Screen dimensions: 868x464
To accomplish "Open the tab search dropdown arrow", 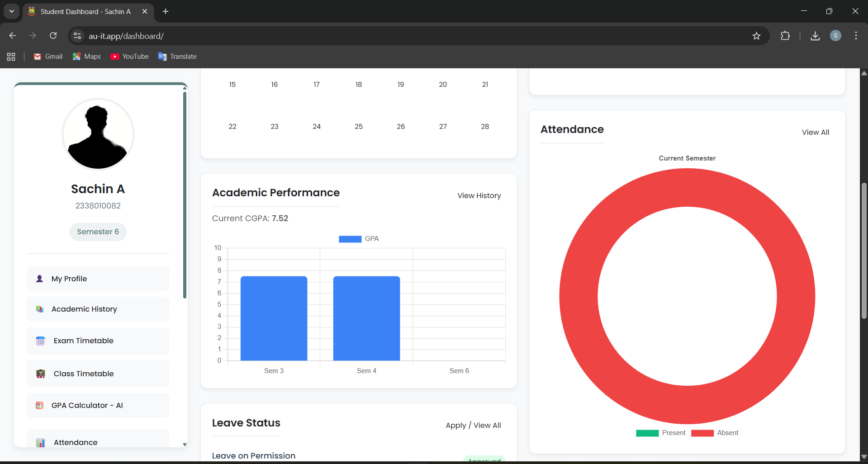I will coord(12,11).
